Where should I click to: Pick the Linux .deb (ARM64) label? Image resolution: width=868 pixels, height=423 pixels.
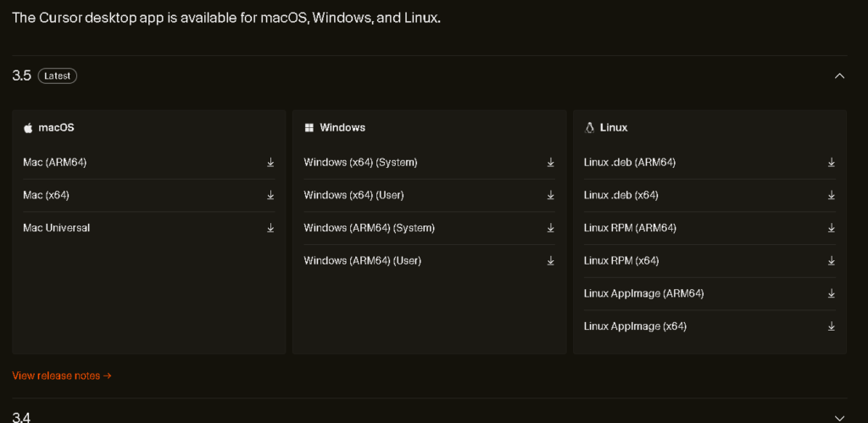(x=630, y=162)
